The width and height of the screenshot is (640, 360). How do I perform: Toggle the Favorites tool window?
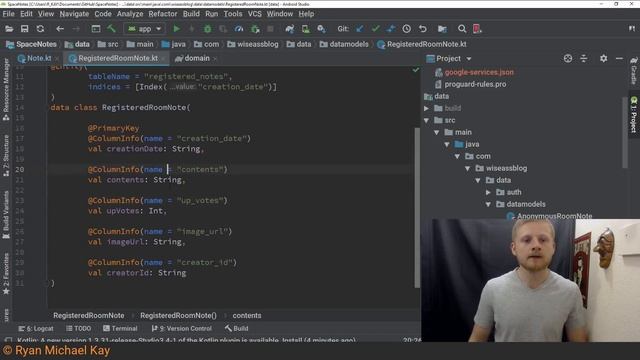pos(6,273)
